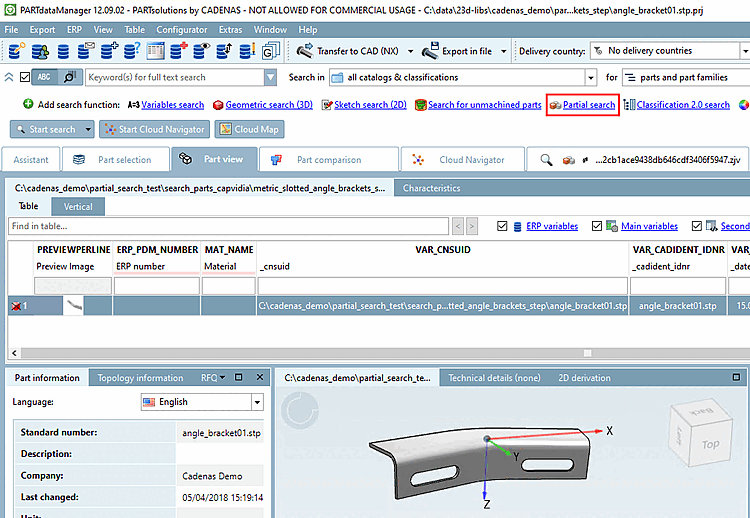The width and height of the screenshot is (750, 518).
Task: Toggle the Main variables checkbox
Action: [x=596, y=226]
